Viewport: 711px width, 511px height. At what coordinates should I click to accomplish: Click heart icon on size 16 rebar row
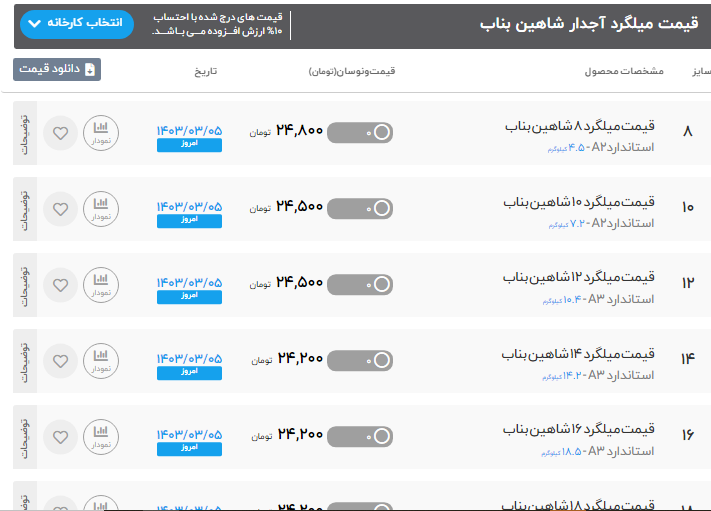pyautogui.click(x=61, y=437)
